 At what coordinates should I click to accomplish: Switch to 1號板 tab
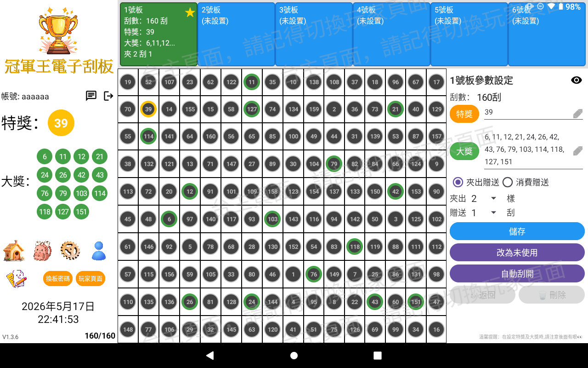[158, 34]
